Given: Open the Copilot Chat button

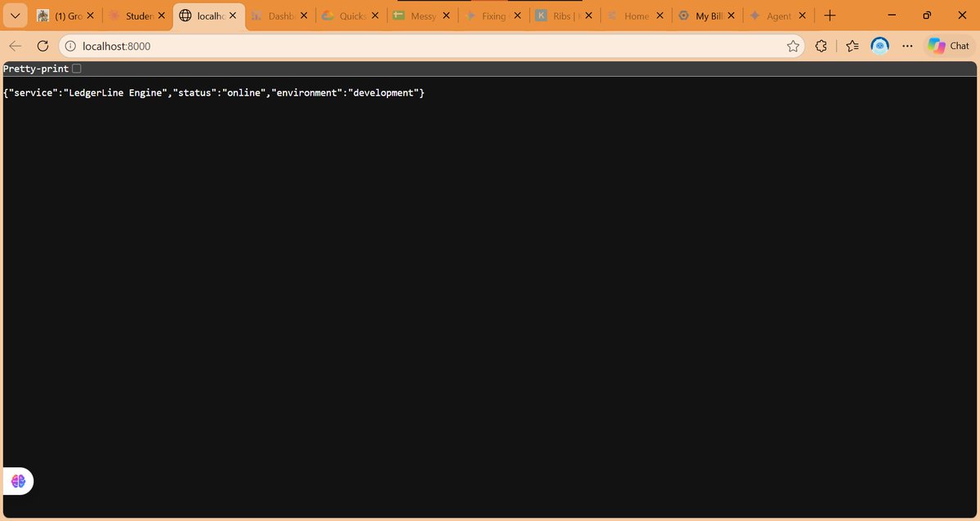Looking at the screenshot, I should point(949,47).
